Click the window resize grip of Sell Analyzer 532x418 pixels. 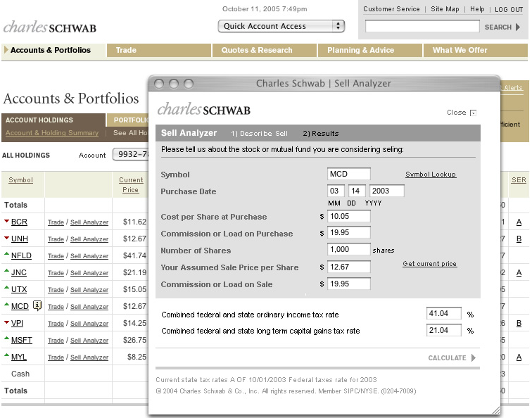click(495, 410)
